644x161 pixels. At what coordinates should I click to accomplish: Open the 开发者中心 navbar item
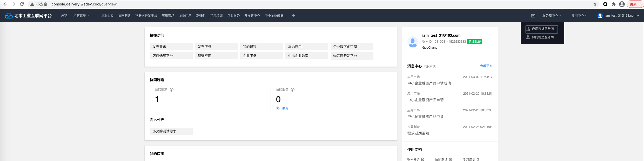coord(252,16)
